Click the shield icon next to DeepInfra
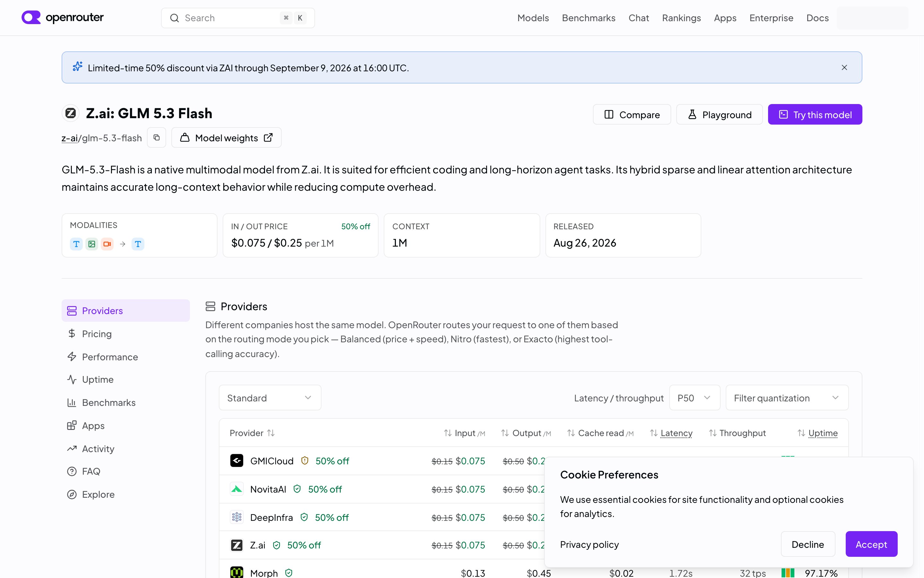Viewport: 924px width, 578px height. (x=304, y=517)
